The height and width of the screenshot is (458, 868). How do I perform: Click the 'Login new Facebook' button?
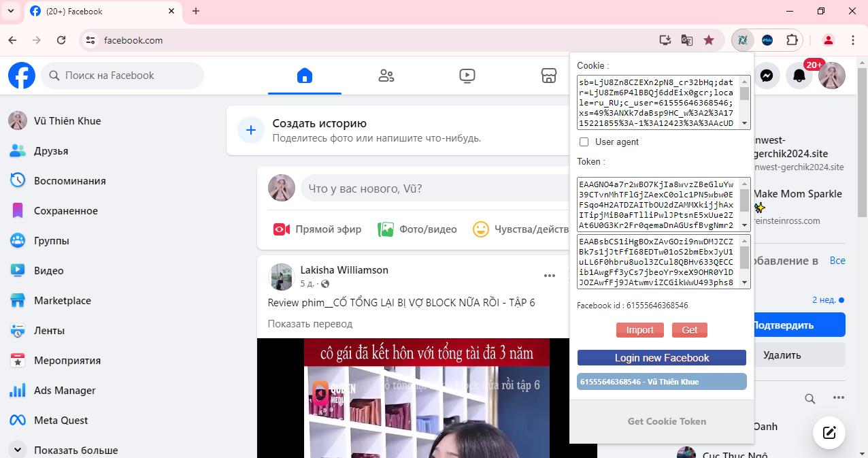[x=661, y=358]
